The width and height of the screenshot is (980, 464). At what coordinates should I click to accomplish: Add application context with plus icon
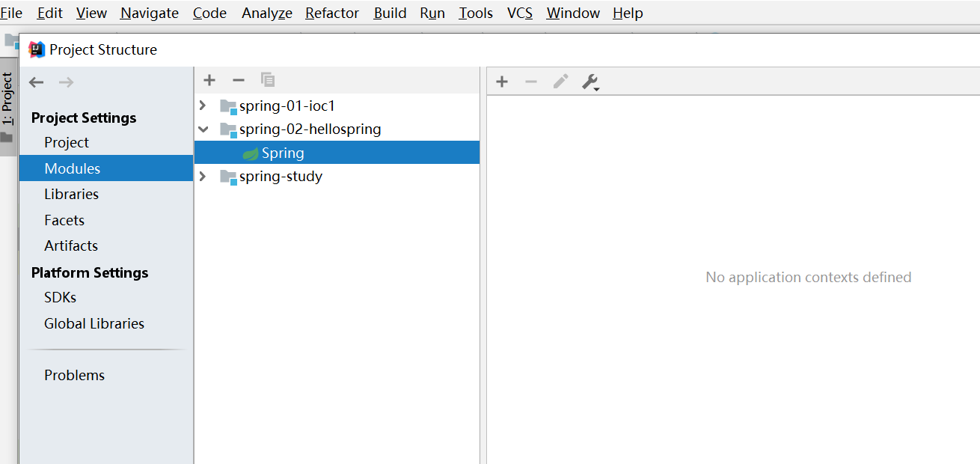pos(502,82)
